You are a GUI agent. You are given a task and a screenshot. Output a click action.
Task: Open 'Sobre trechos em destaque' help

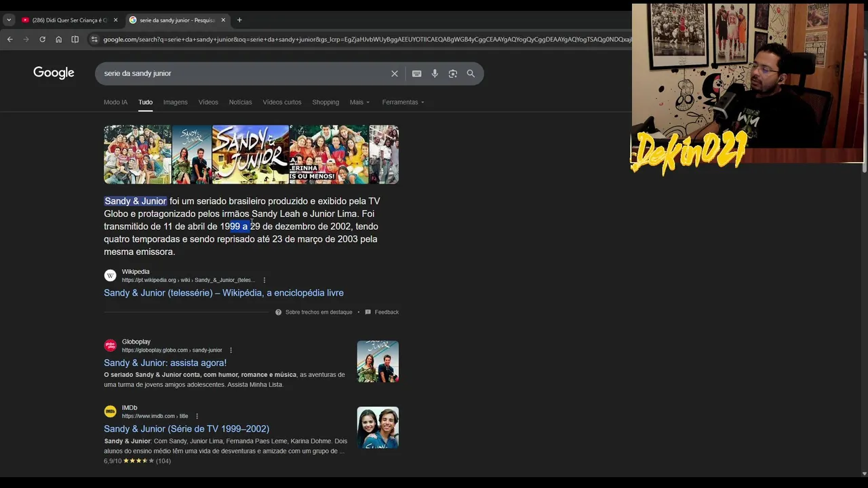click(314, 312)
